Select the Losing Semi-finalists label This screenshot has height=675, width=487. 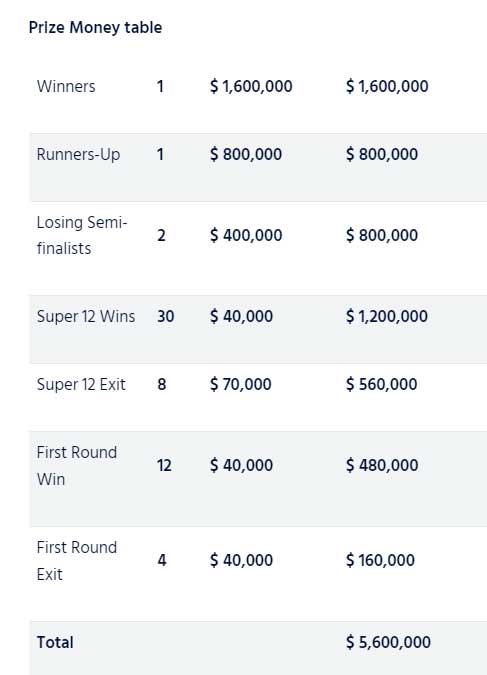[x=82, y=235]
